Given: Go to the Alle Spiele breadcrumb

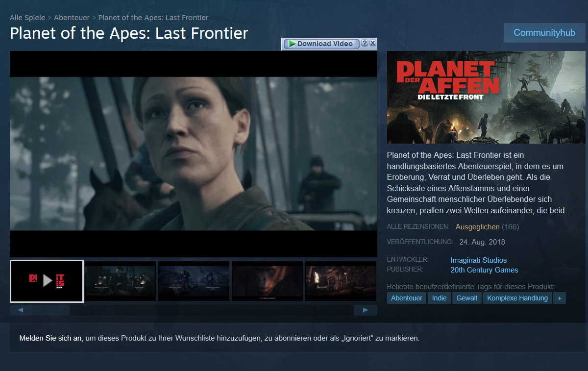Looking at the screenshot, I should 27,18.
